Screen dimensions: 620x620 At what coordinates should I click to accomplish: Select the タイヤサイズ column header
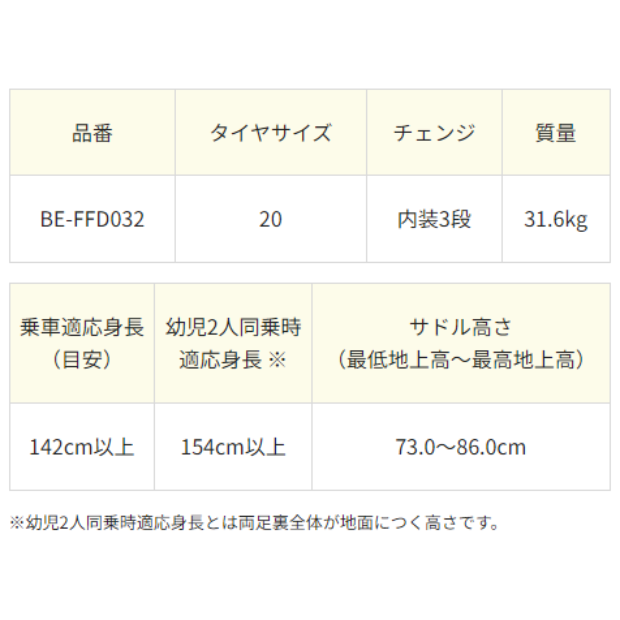point(270,133)
